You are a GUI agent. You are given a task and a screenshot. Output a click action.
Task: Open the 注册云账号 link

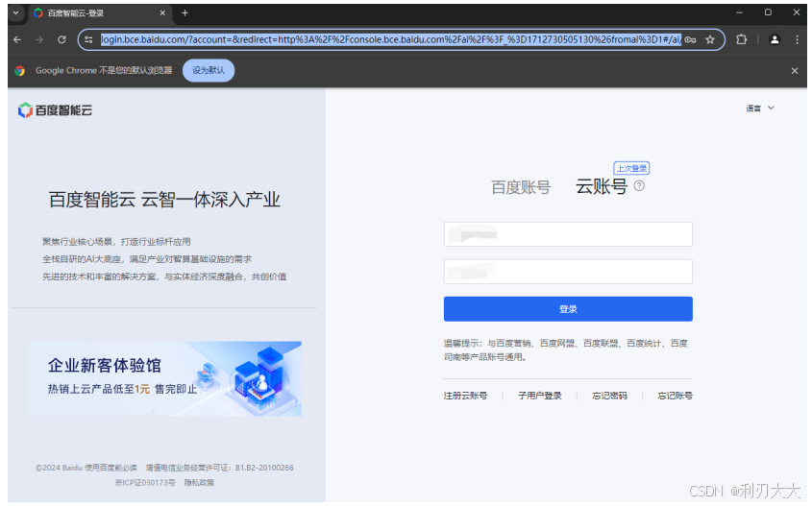pyautogui.click(x=465, y=396)
